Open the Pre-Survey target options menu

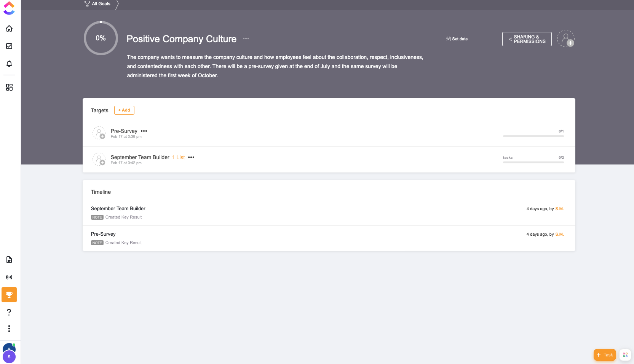tap(144, 131)
